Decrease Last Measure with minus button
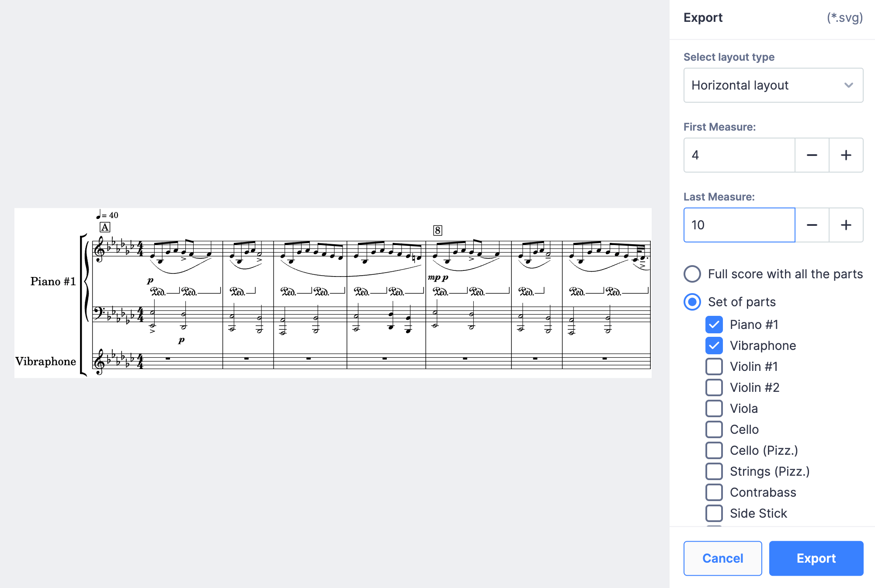 click(x=812, y=225)
